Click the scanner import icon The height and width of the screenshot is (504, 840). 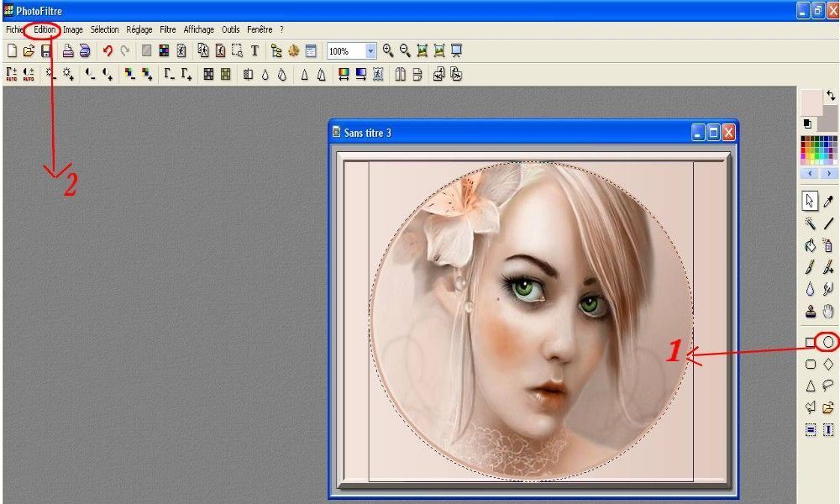click(x=85, y=51)
